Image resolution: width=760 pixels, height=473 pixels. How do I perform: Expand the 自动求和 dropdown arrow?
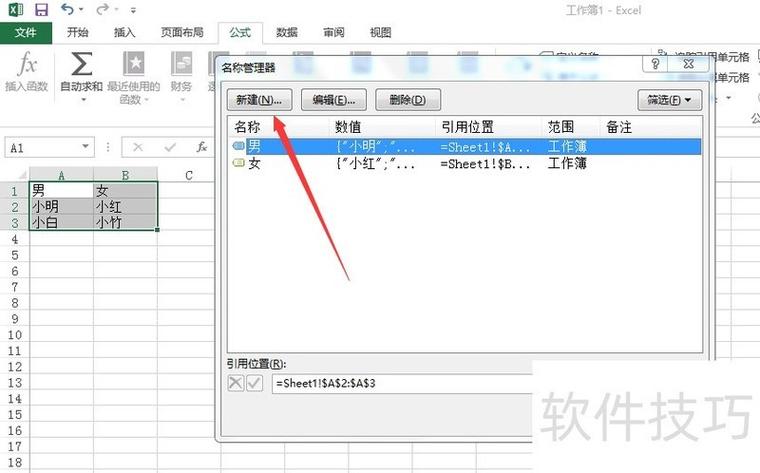83,99
